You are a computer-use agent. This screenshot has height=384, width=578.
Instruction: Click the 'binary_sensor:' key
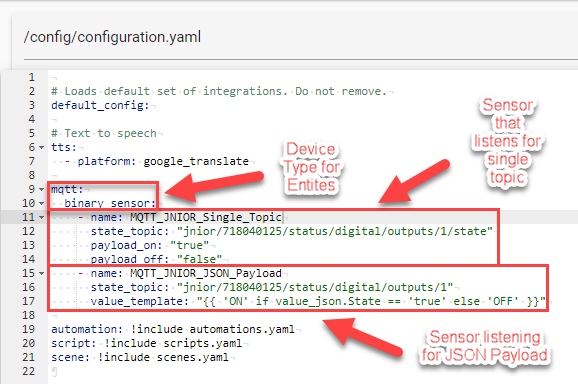tap(110, 203)
